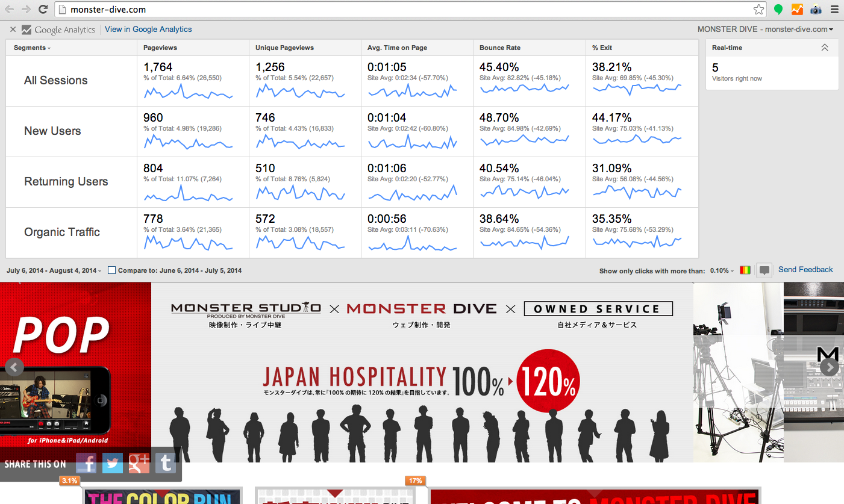Toggle the color overlay swatch button
This screenshot has width=844, height=504.
[x=745, y=270]
